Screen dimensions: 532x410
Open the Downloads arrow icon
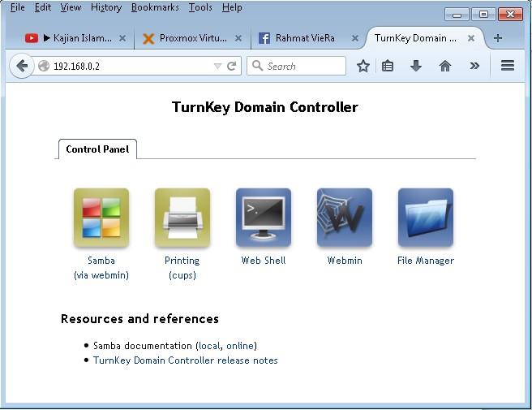coord(416,66)
